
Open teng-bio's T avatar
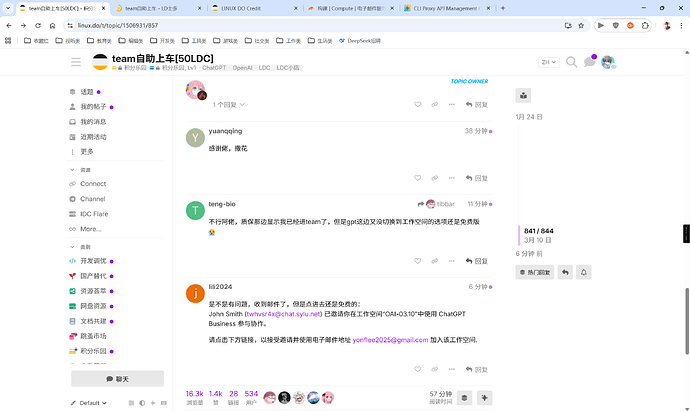pyautogui.click(x=195, y=211)
